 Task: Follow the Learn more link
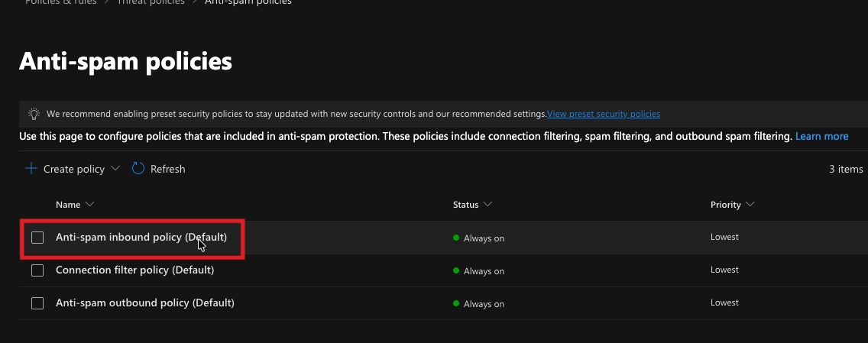pyautogui.click(x=821, y=136)
